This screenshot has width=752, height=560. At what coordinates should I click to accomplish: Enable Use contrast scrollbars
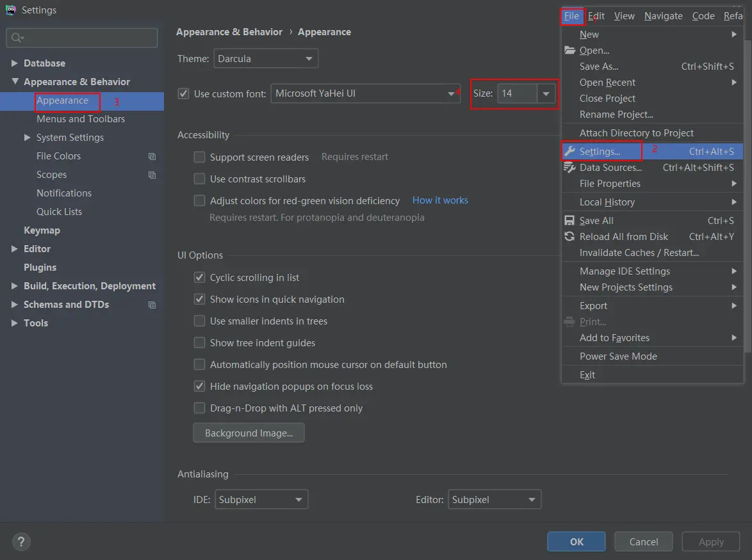199,179
